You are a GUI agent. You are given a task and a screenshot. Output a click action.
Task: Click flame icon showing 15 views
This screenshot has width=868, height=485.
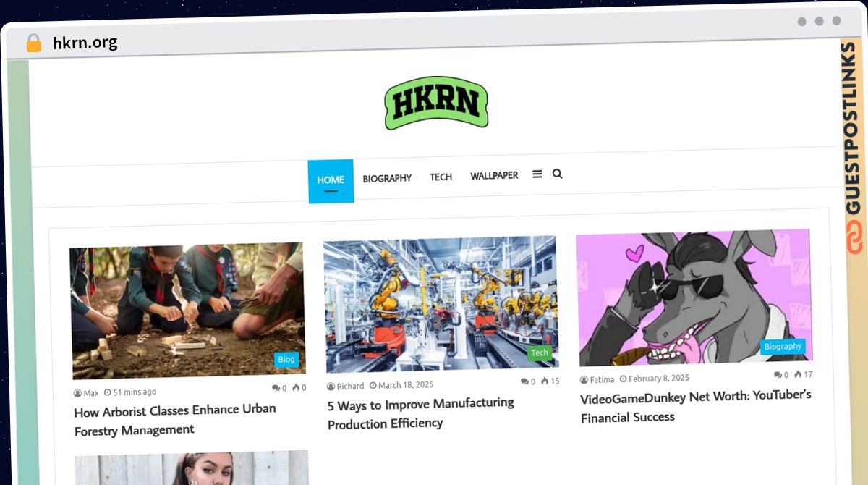[545, 381]
